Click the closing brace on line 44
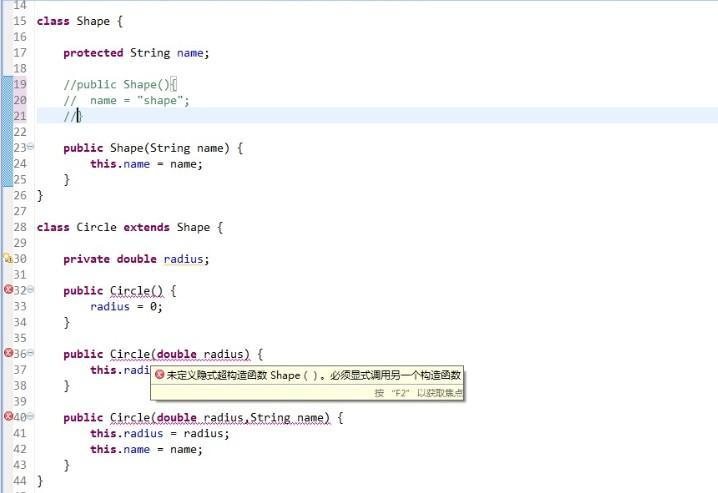Image resolution: width=718 pixels, height=493 pixels. [x=40, y=481]
